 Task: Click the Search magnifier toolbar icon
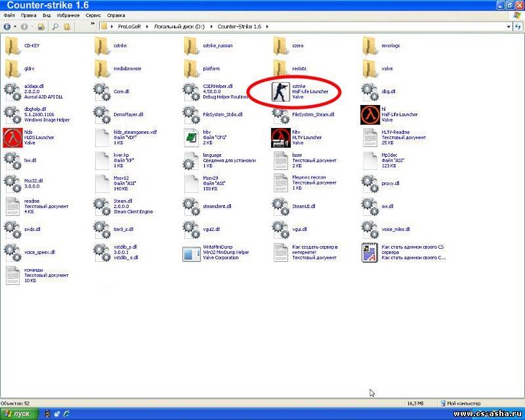coord(55,27)
